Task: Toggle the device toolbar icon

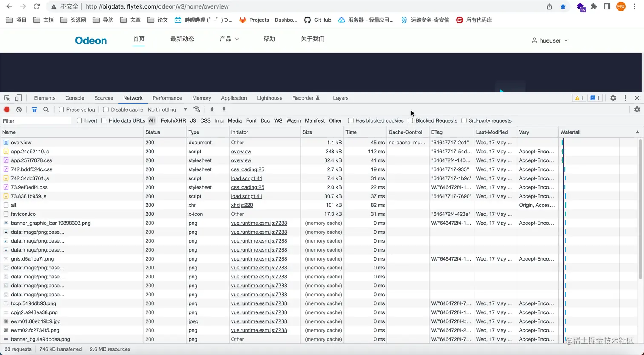Action: [x=18, y=98]
